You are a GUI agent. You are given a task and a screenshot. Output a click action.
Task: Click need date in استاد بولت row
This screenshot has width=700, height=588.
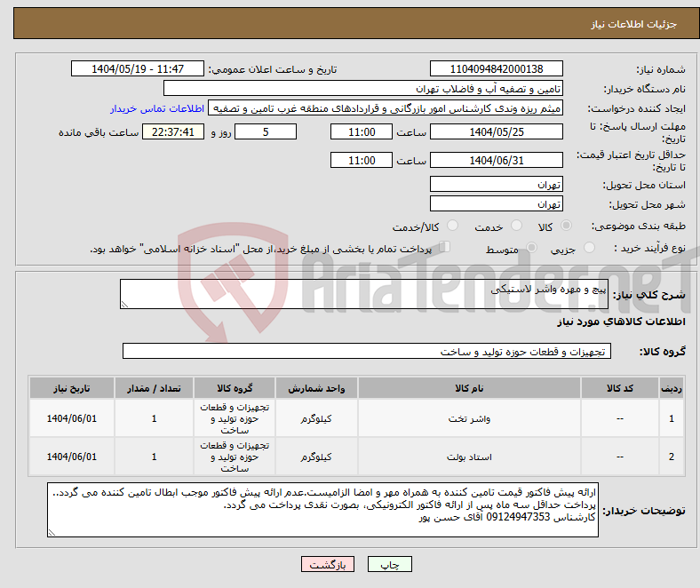(x=72, y=457)
